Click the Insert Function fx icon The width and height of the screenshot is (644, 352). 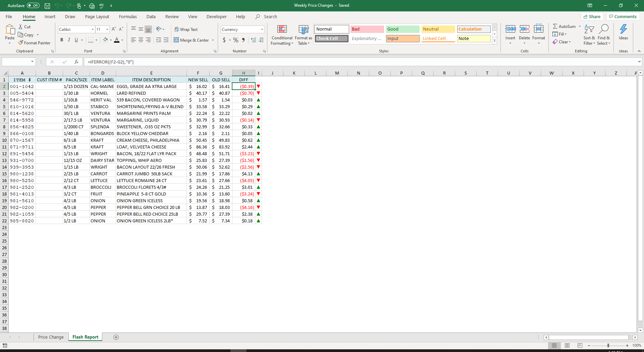point(76,62)
